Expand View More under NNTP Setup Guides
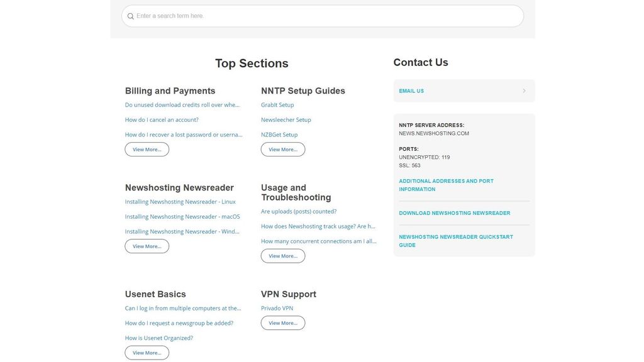 [x=282, y=149]
